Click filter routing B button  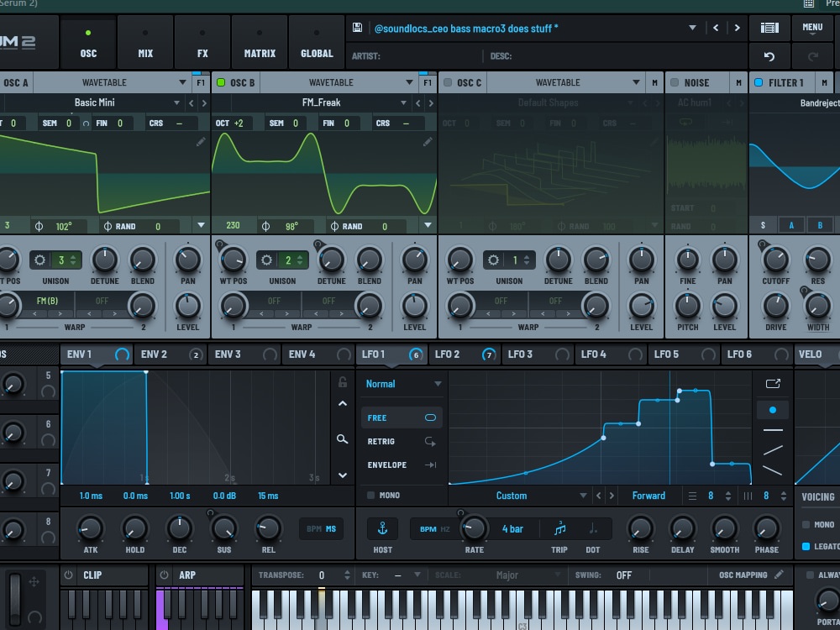[x=820, y=225]
